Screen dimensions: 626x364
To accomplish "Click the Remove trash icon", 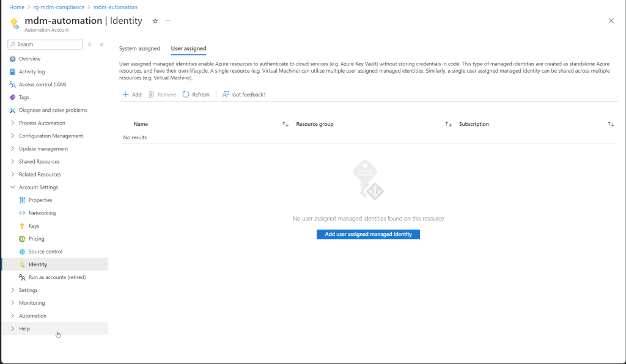I will point(152,95).
